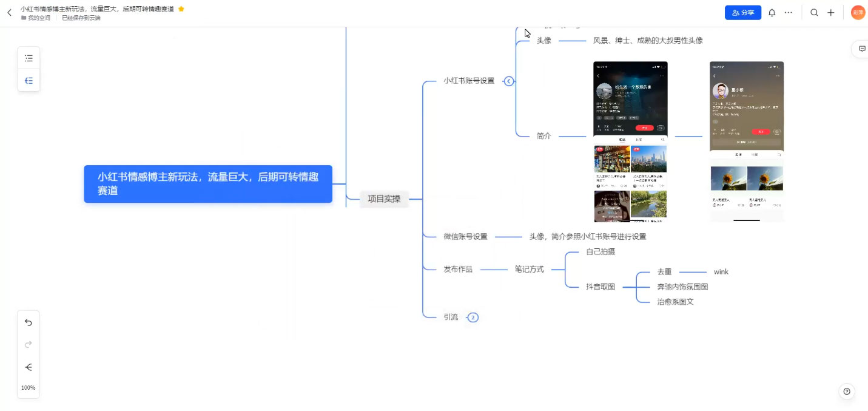Open the outline view icon in left panel

[x=29, y=58]
